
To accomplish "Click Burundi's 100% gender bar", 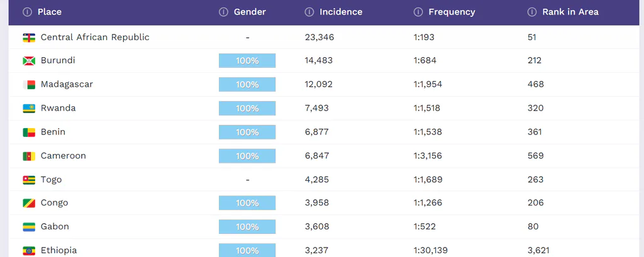I will tap(247, 61).
